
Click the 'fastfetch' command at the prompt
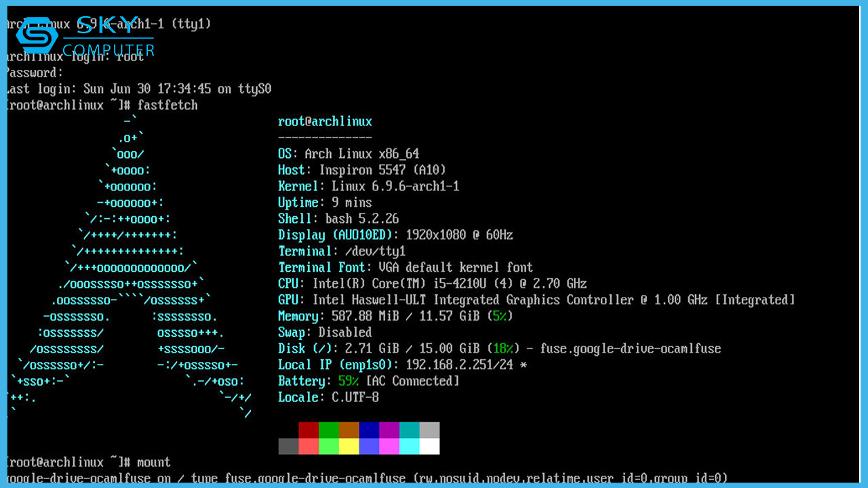click(167, 106)
